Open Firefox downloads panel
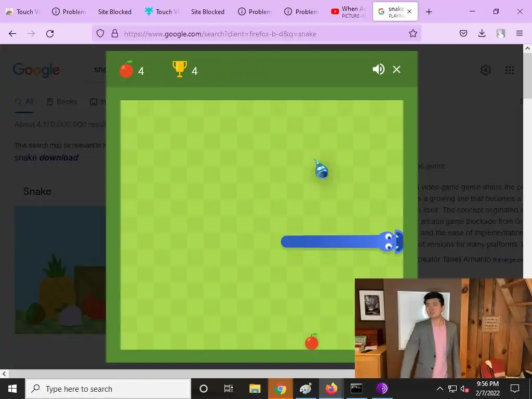 coord(482,33)
